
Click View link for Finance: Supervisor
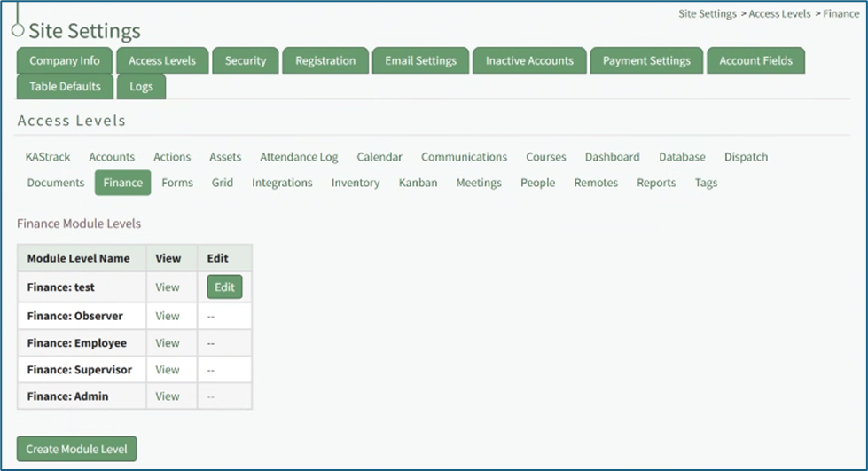click(x=168, y=370)
